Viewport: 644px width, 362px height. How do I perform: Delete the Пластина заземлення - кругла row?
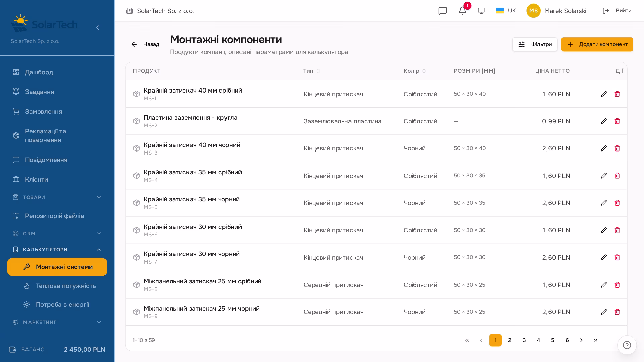tap(617, 121)
